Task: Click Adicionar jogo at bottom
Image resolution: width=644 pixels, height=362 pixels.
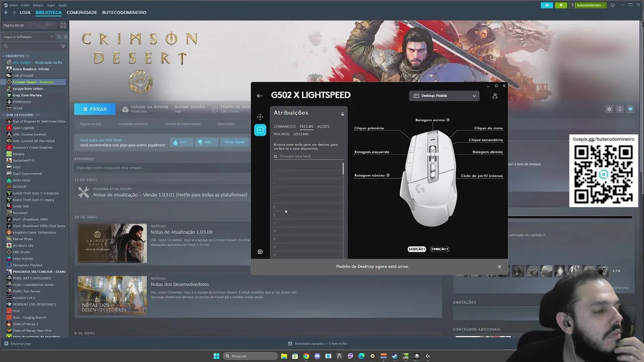Action: coord(18,343)
